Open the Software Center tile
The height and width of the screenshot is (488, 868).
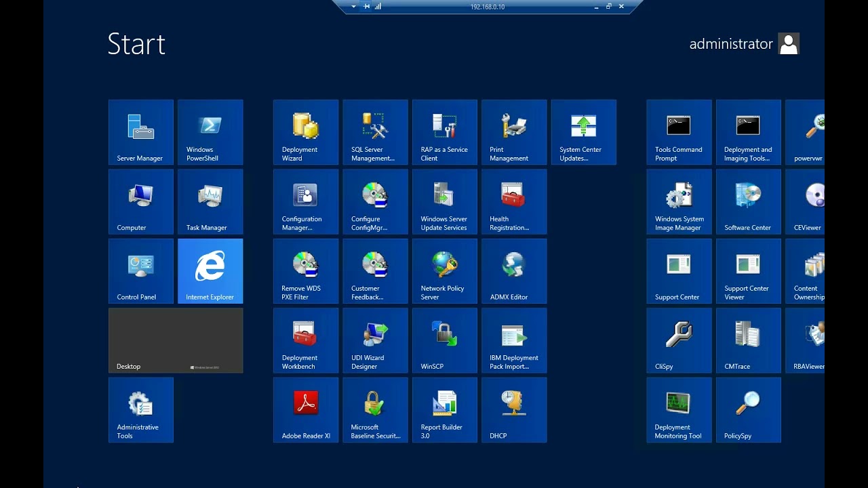[749, 202]
